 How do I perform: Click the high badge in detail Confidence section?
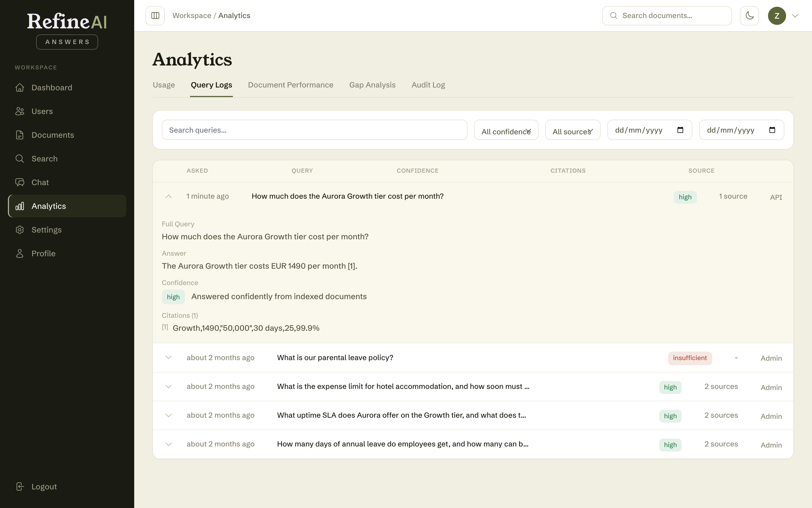click(x=173, y=297)
